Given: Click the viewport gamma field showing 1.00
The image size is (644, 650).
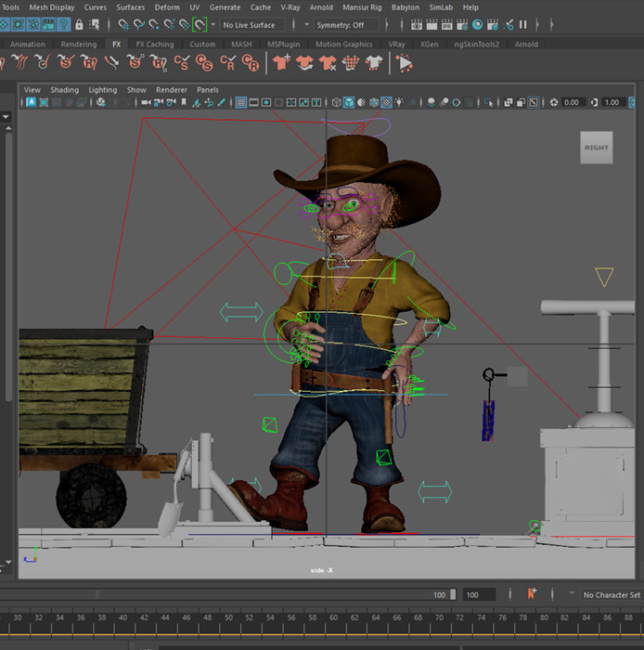Looking at the screenshot, I should [x=612, y=102].
